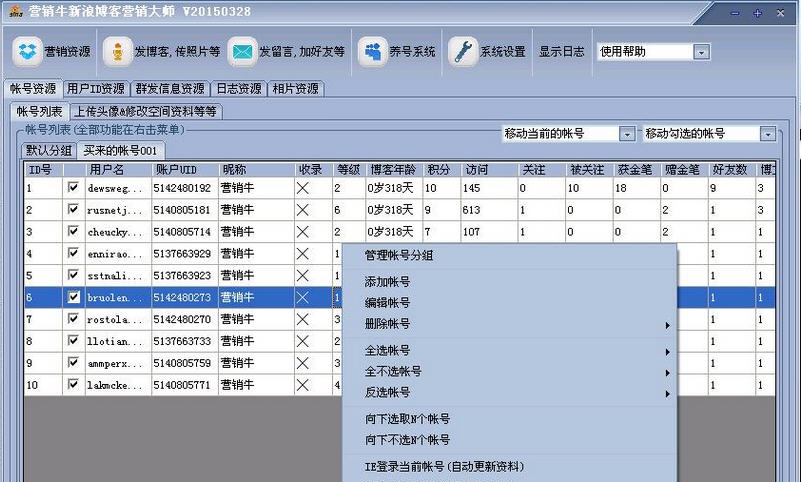The width and height of the screenshot is (801, 482).
Task: Click the 发博客,传照片等 icon
Action: 117,52
